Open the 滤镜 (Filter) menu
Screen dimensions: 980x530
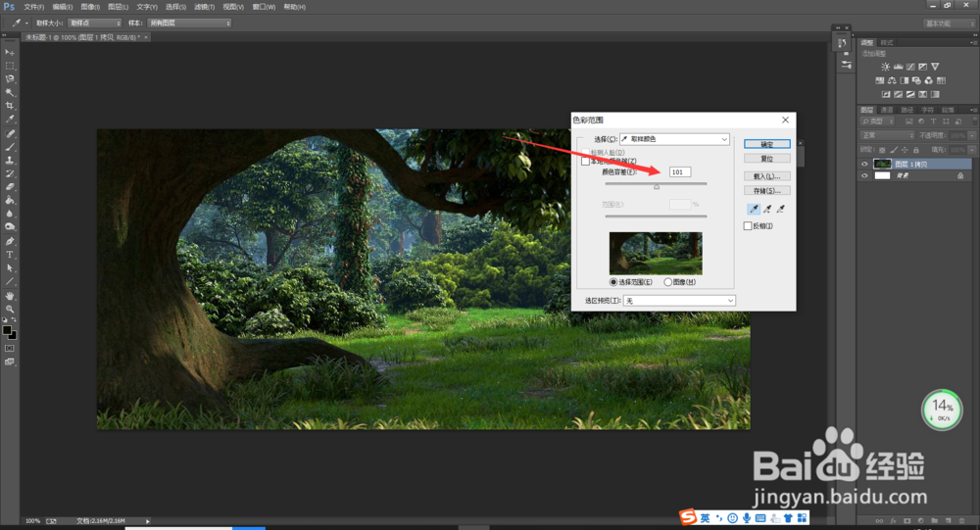[x=204, y=7]
